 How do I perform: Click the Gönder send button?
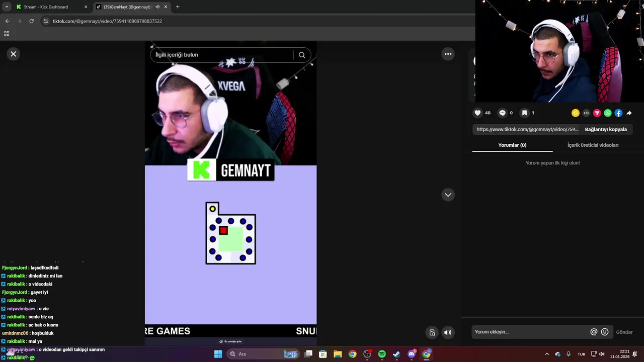coord(624,332)
